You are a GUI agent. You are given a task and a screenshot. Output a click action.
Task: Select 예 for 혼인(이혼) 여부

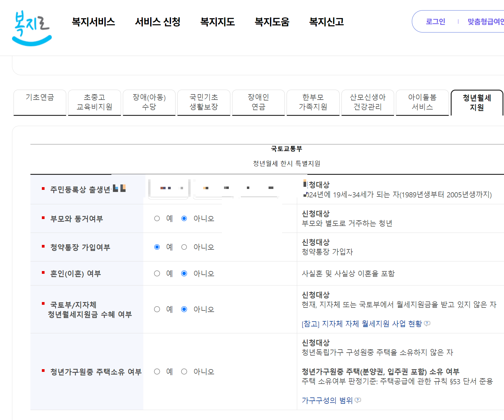click(157, 273)
